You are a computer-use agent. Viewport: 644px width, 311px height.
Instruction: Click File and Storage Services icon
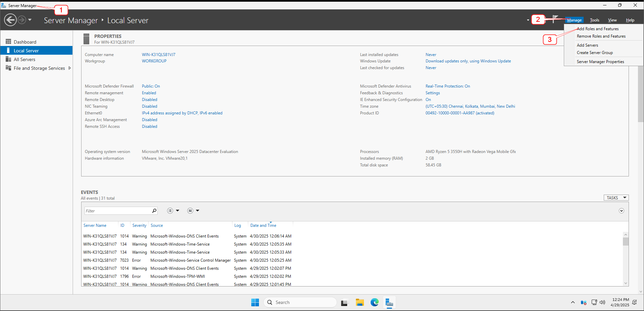point(8,68)
